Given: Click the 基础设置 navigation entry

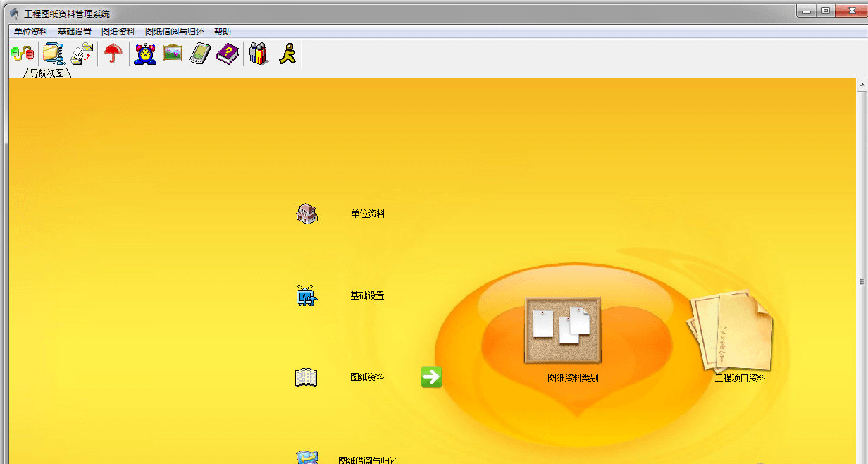Looking at the screenshot, I should (367, 296).
